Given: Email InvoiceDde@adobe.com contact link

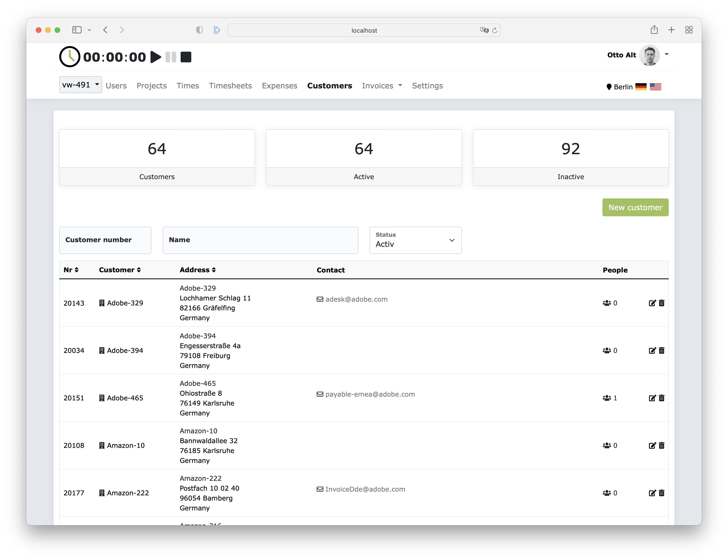Looking at the screenshot, I should (365, 489).
